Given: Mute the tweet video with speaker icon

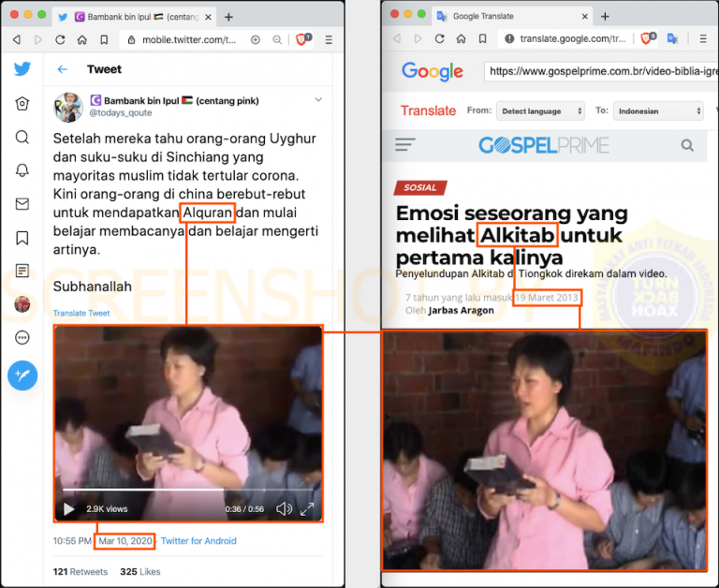Looking at the screenshot, I should (284, 508).
